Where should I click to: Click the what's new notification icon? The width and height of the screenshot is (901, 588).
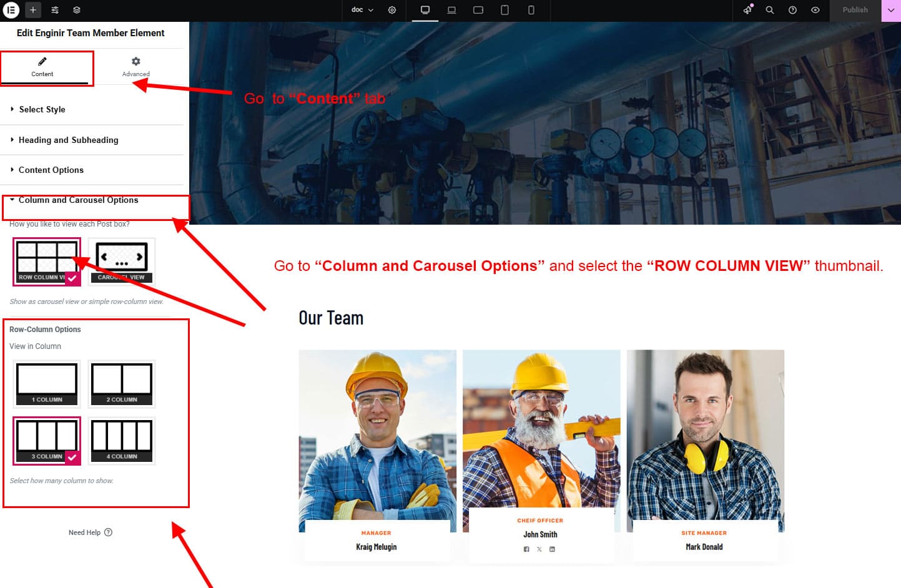tap(747, 10)
